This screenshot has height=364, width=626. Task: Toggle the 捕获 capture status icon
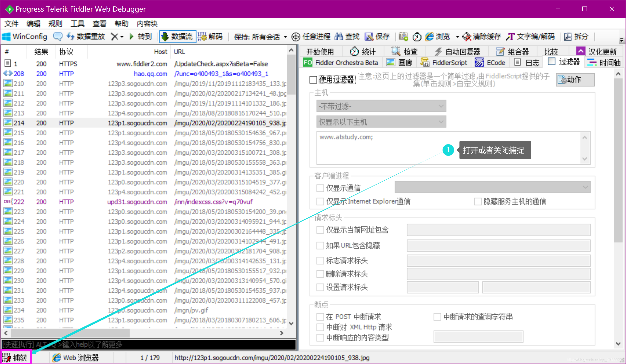click(x=7, y=358)
